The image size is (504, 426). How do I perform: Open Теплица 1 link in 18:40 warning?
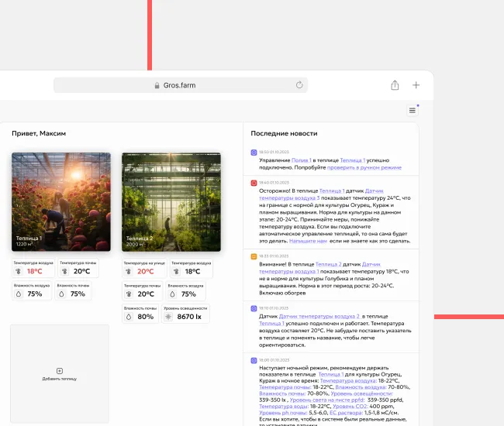332,191
